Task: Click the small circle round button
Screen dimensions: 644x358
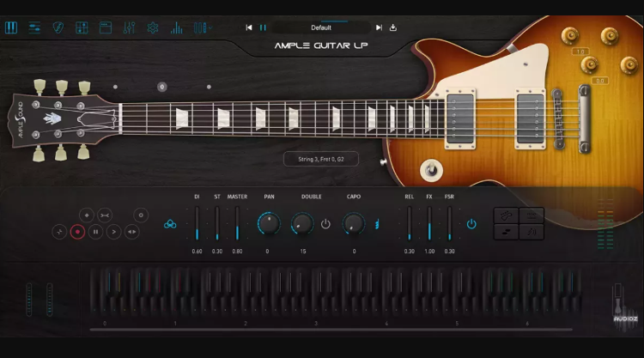Action: 141,215
